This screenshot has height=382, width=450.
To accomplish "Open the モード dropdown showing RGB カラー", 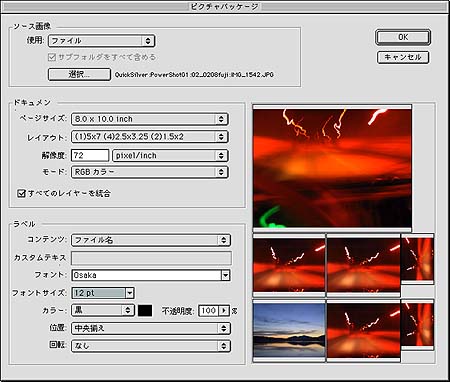I will 150,172.
